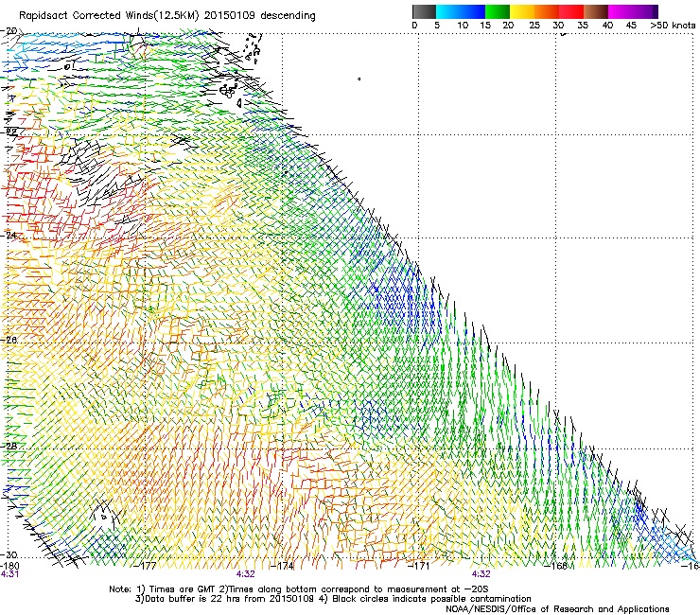700x615 pixels.
Task: Click the cyan-to-blue 5-15 knots legend swatch
Action: (x=461, y=11)
